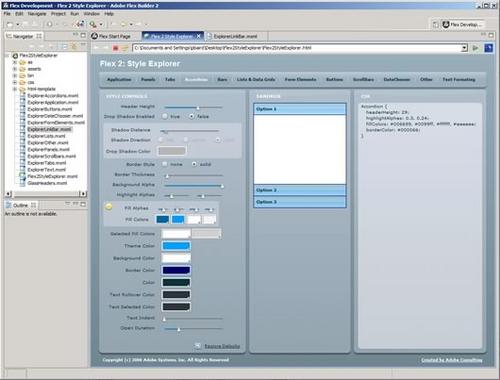Click the Restore Defaults icon
The height and width of the screenshot is (380, 500).
click(198, 346)
